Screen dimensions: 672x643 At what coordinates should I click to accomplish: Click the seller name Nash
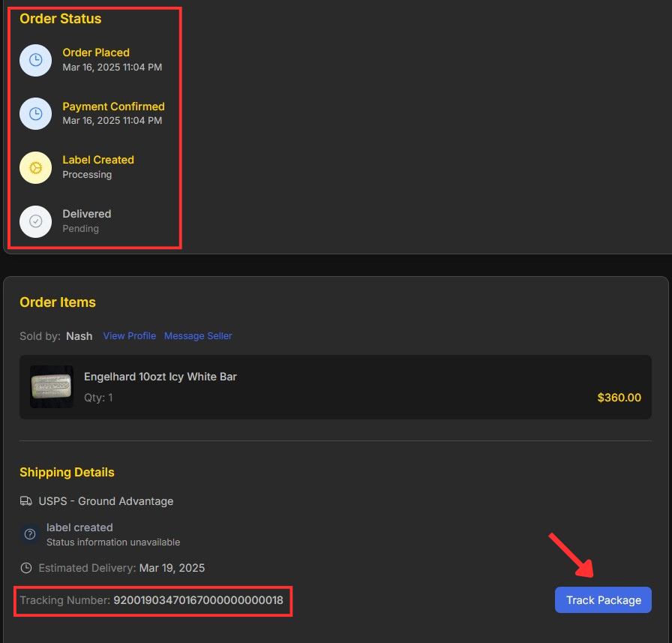[x=79, y=336]
